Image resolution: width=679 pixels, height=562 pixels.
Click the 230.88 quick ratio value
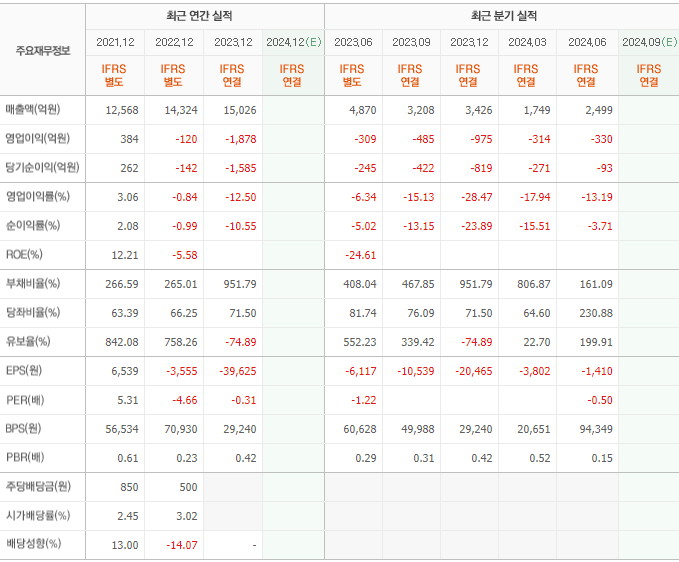point(596,313)
